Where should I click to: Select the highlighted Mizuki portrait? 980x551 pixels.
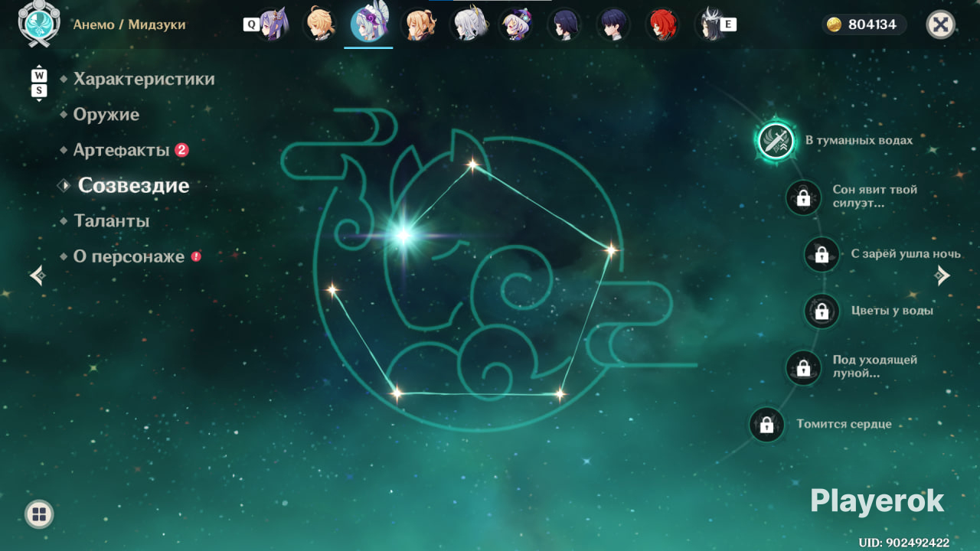coord(368,23)
